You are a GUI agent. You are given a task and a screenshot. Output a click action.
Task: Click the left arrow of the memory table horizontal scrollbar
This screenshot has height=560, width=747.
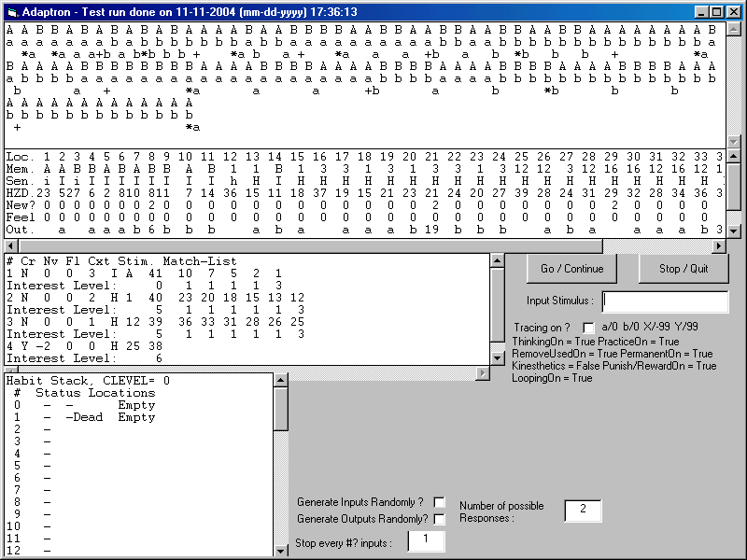(11, 245)
